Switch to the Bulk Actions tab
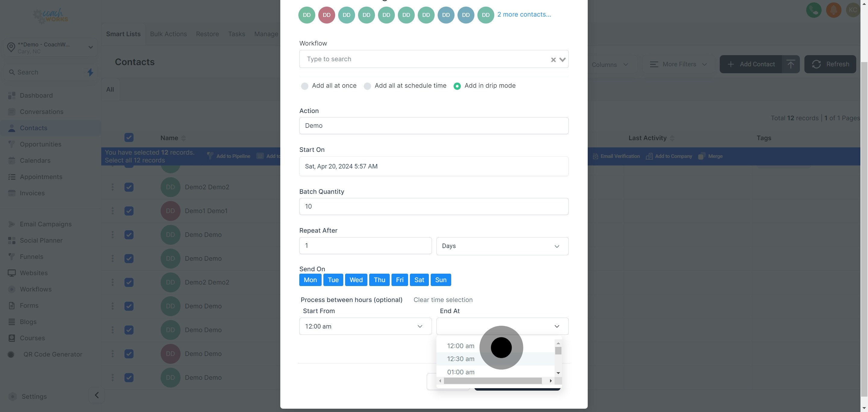The height and width of the screenshot is (412, 868). (168, 34)
